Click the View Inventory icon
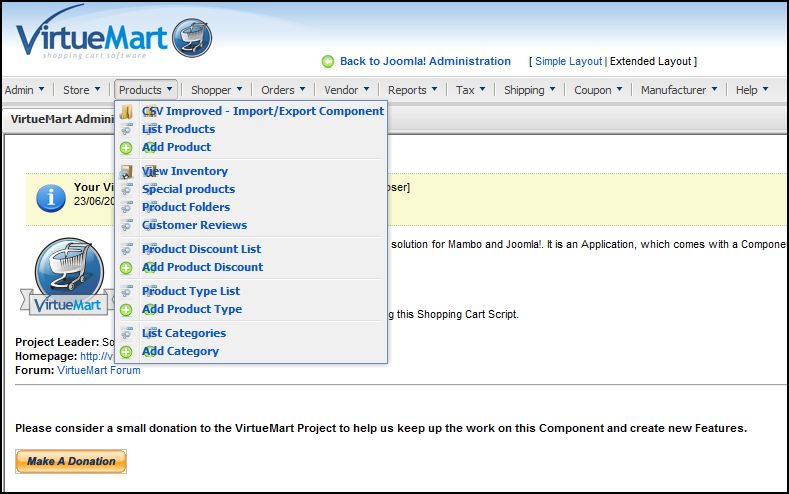The width and height of the screenshot is (789, 494). click(126, 172)
